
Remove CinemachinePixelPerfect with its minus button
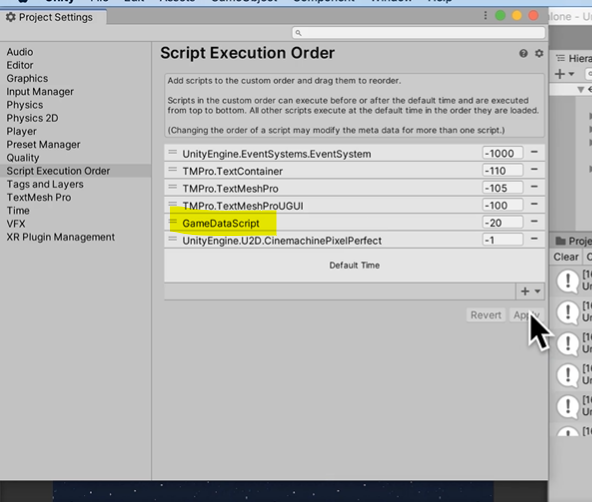click(x=534, y=239)
